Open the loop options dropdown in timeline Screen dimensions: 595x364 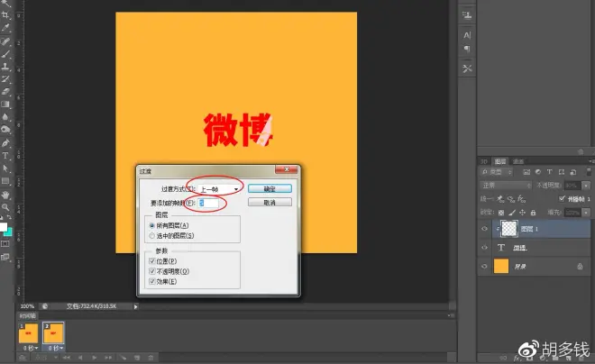tap(46, 357)
